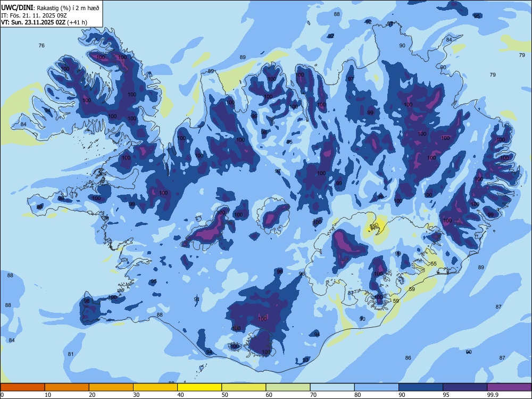
Task: Click the legend scale label '99.9'
Action: [492, 395]
